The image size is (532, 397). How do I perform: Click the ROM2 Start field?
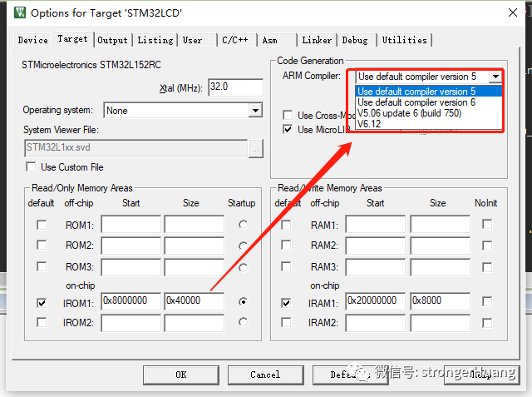pyautogui.click(x=131, y=246)
